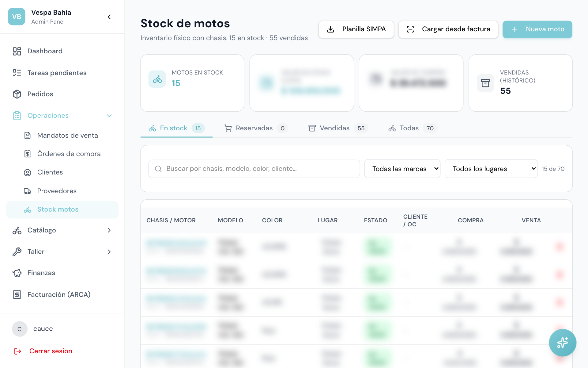
Task: Click ESTADO column header
Action: coord(375,220)
